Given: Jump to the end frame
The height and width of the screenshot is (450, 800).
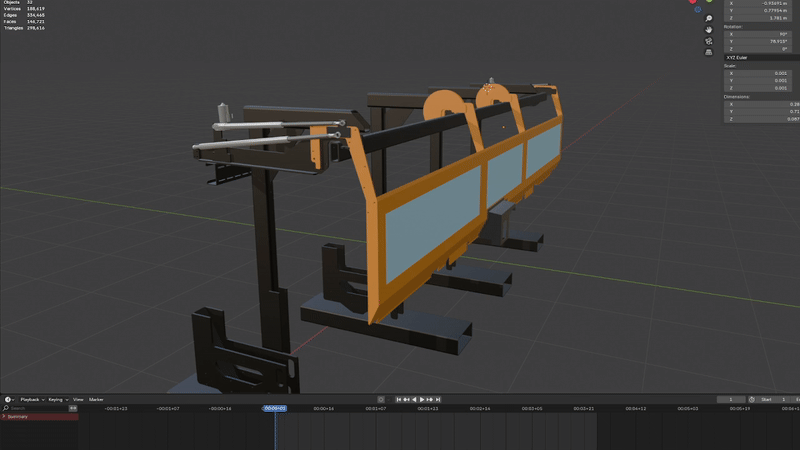Looking at the screenshot, I should (x=438, y=399).
